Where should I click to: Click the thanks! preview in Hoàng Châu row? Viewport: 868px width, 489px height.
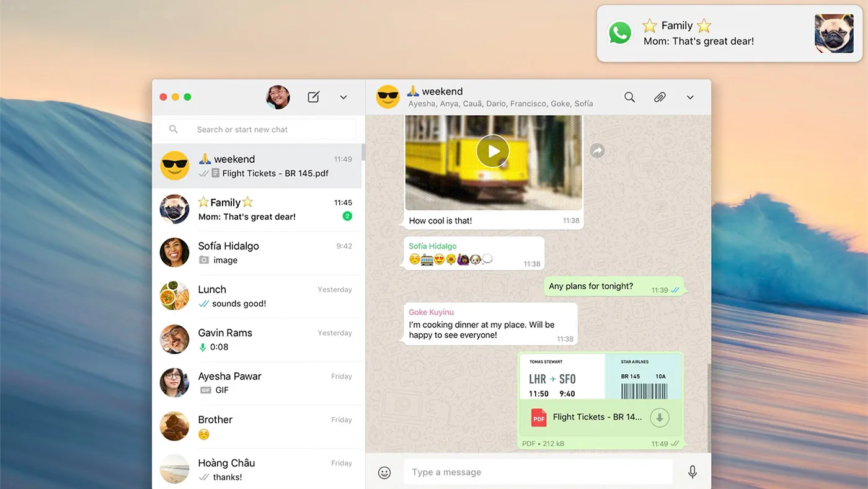pos(228,477)
